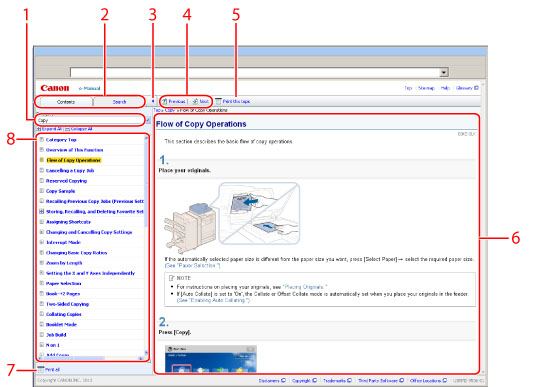This screenshot has width=535, height=387.
Task: Open Copyright footer link
Action: (304, 380)
